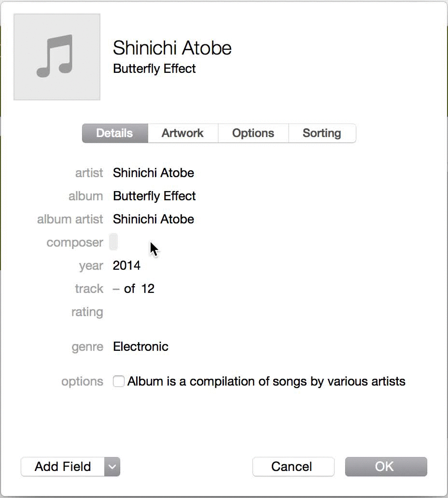The width and height of the screenshot is (448, 498).
Task: Enable the album compilation checkbox
Action: tap(118, 381)
